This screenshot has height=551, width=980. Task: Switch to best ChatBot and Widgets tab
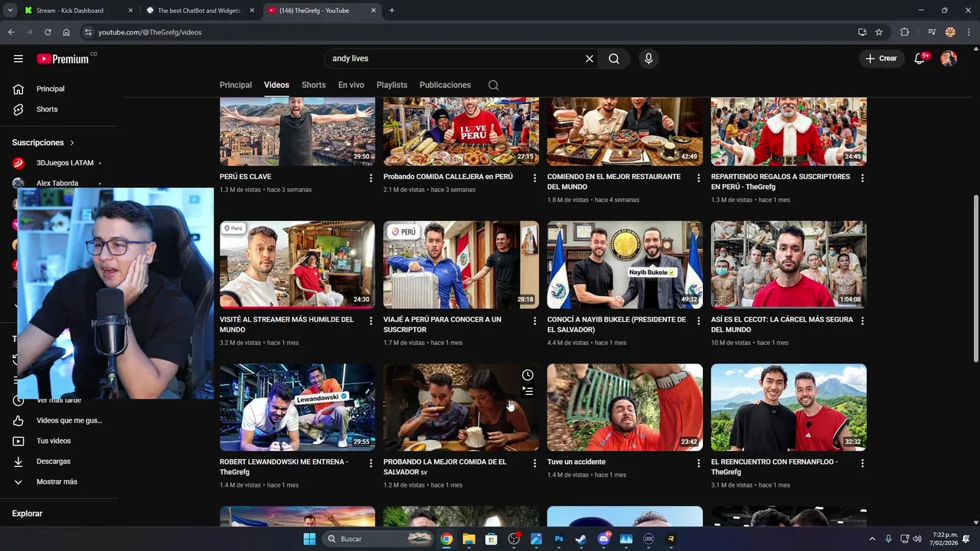(x=199, y=11)
